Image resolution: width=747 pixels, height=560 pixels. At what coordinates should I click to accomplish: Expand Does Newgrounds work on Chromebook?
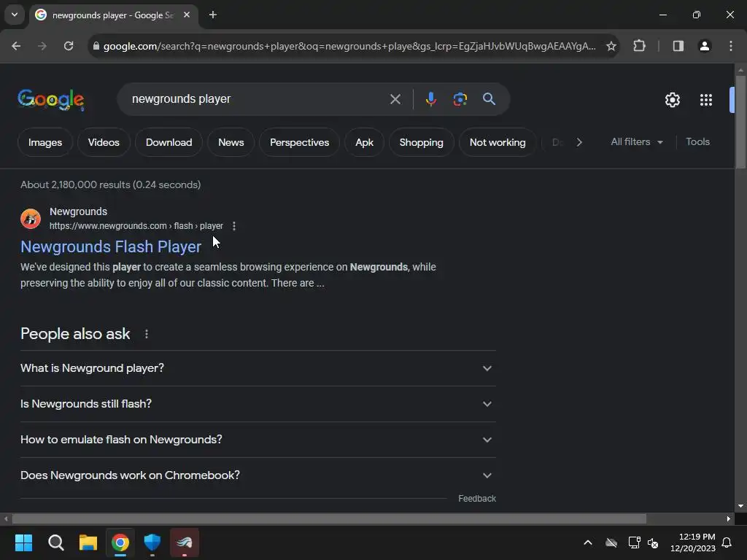(258, 475)
